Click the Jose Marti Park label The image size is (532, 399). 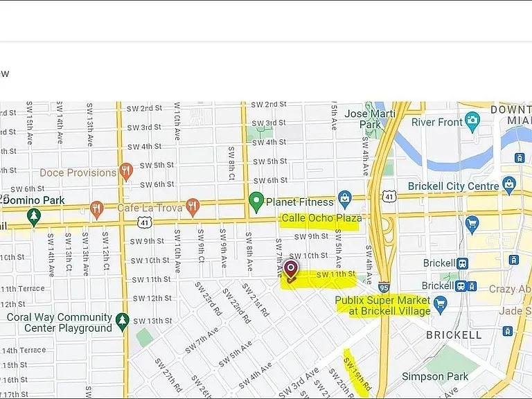click(x=370, y=118)
